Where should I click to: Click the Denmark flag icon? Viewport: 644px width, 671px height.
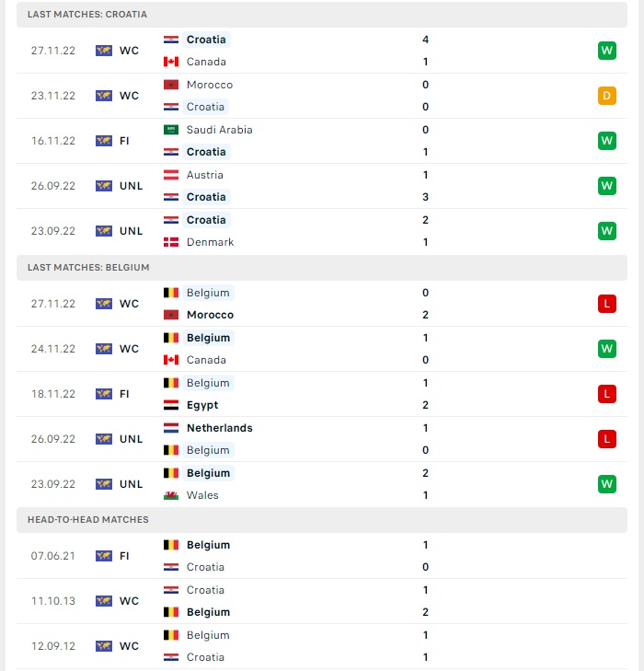(171, 242)
